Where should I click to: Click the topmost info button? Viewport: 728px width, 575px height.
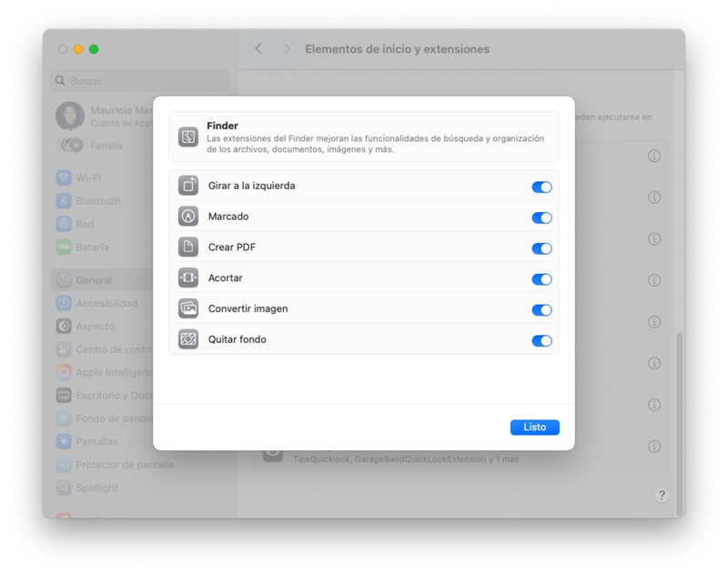pos(654,156)
